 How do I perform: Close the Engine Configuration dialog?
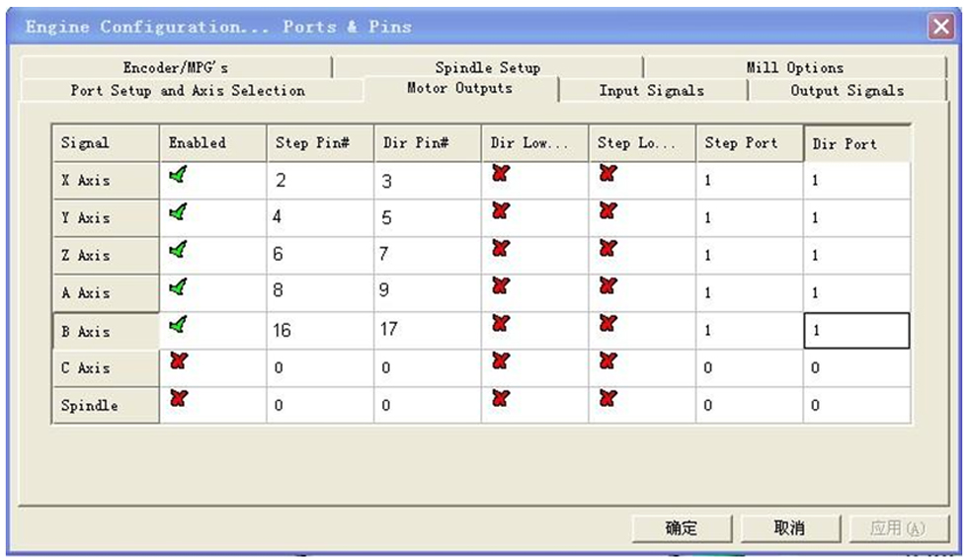pos(940,28)
